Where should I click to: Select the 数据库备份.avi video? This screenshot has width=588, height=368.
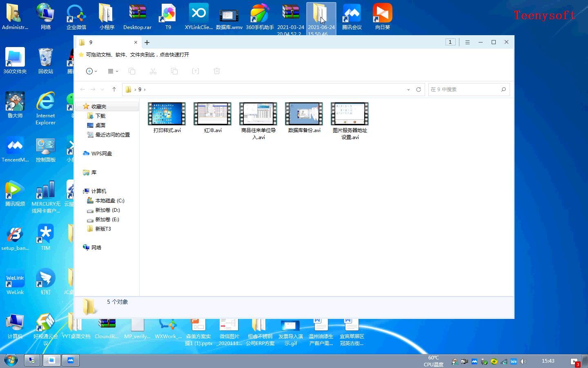click(304, 117)
